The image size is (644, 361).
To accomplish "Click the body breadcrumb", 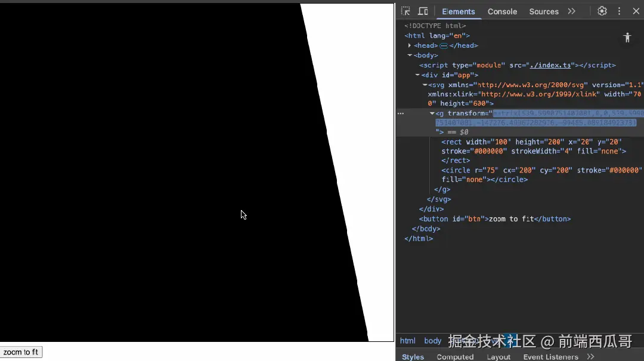I will (x=432, y=341).
